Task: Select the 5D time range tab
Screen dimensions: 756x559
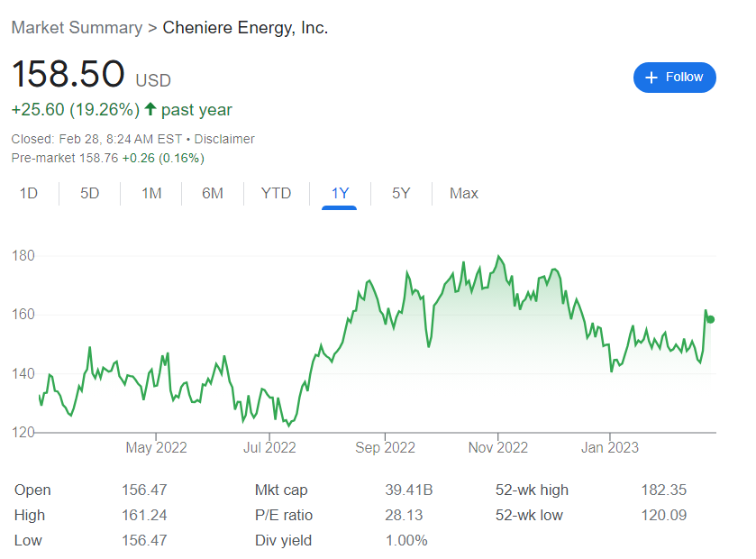Action: point(90,194)
